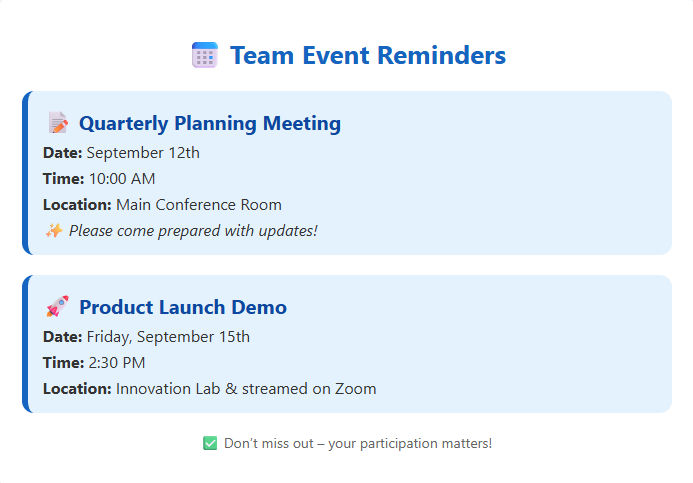The image size is (693, 483).
Task: Select the Team Event Reminders heading
Action: click(367, 56)
